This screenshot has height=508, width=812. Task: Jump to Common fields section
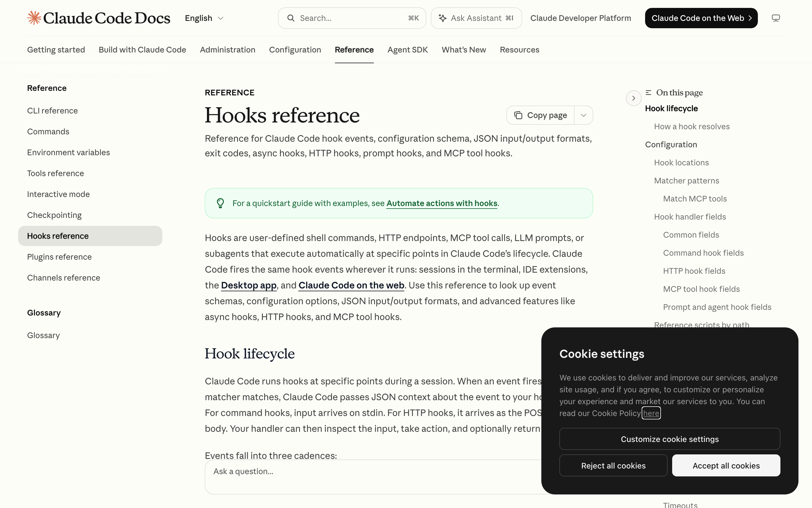pyautogui.click(x=691, y=235)
